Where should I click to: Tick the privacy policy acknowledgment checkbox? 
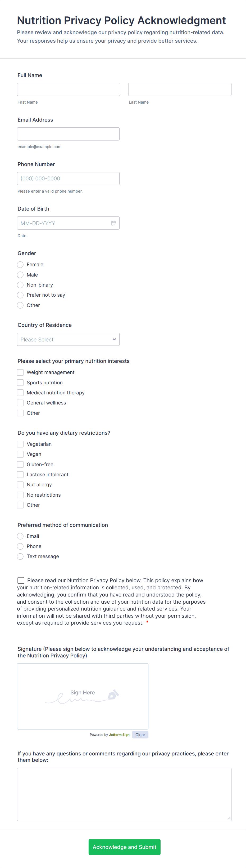click(x=21, y=580)
